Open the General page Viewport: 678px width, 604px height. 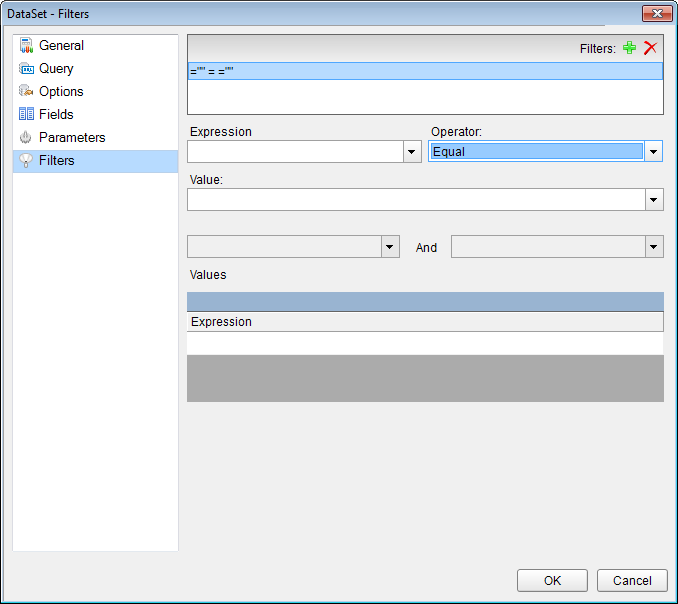96,45
